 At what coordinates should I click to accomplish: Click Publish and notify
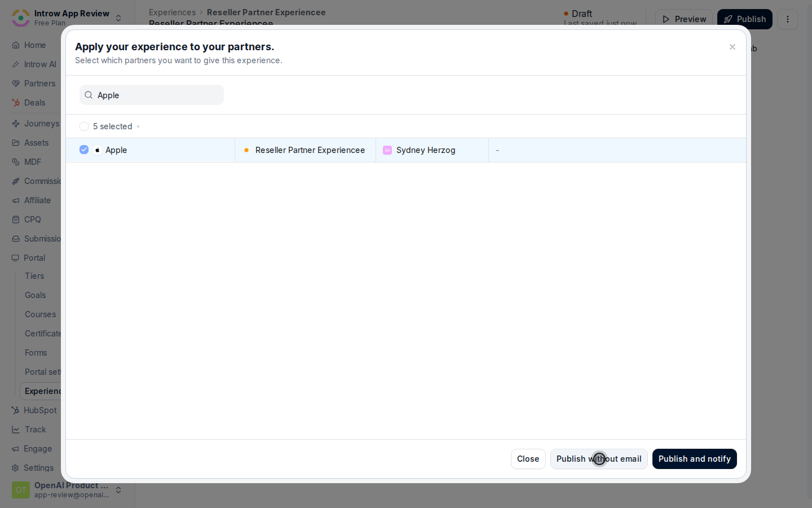click(x=695, y=459)
